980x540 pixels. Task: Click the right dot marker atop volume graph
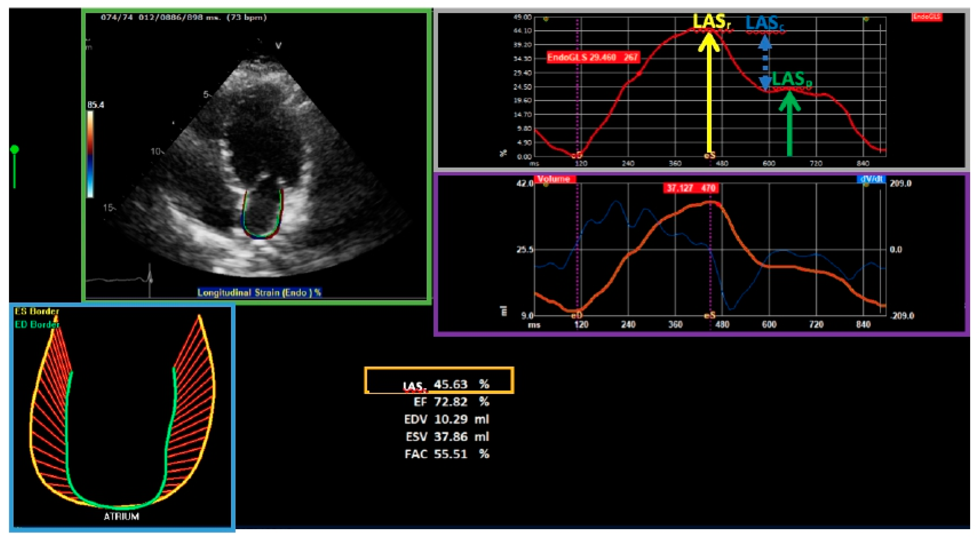click(x=866, y=185)
